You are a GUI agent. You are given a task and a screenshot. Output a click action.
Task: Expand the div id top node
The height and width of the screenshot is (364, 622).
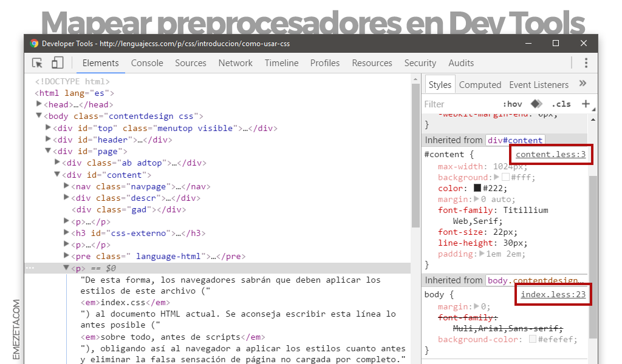[x=48, y=127]
